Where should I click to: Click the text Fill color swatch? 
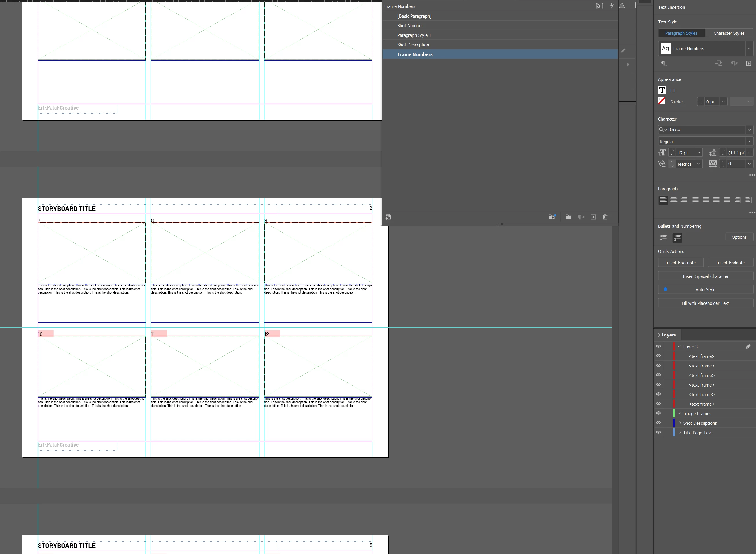point(662,90)
